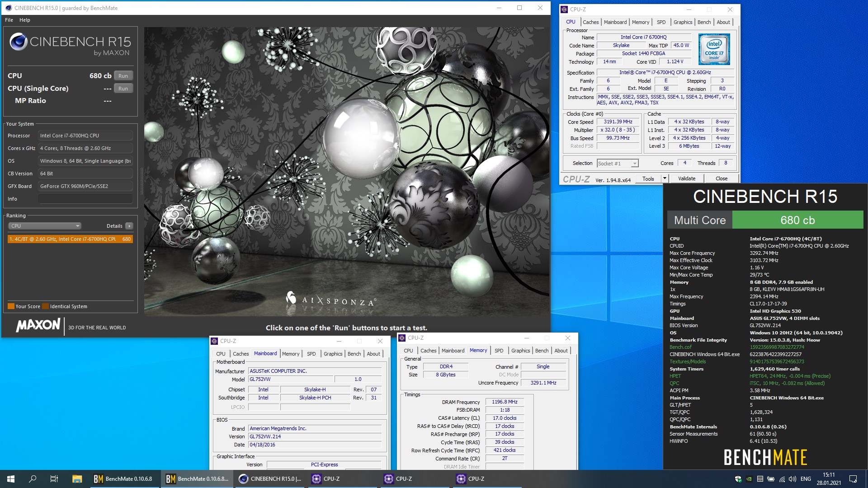Run the CPU multi-core benchmark
This screenshot has height=488, width=868.
click(123, 76)
